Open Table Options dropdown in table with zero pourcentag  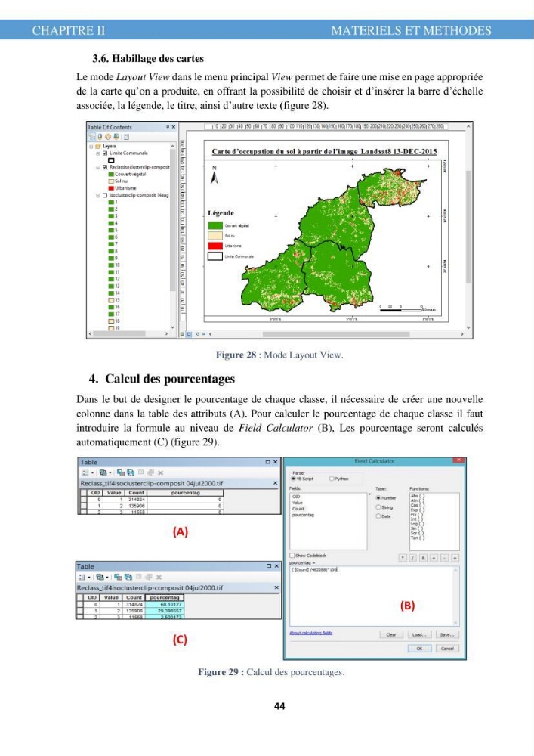click(87, 473)
